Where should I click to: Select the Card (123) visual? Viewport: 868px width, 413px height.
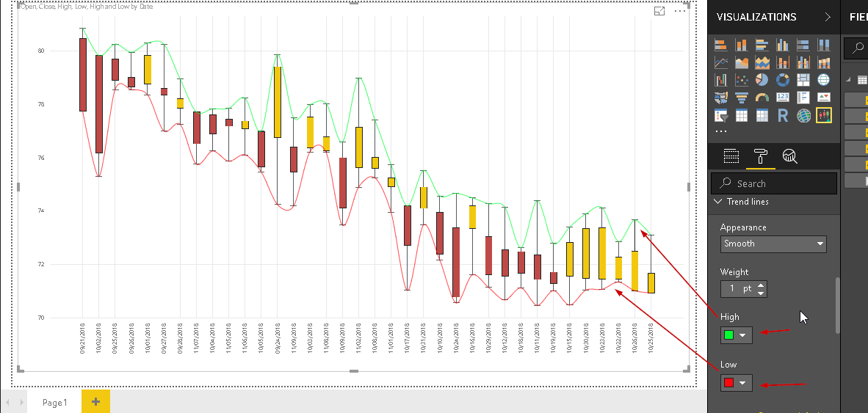[x=783, y=98]
